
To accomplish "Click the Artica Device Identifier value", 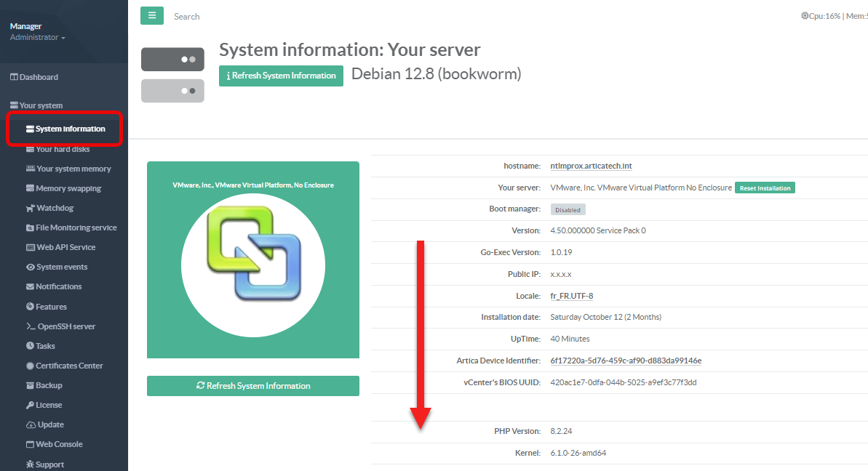I will click(x=626, y=361).
